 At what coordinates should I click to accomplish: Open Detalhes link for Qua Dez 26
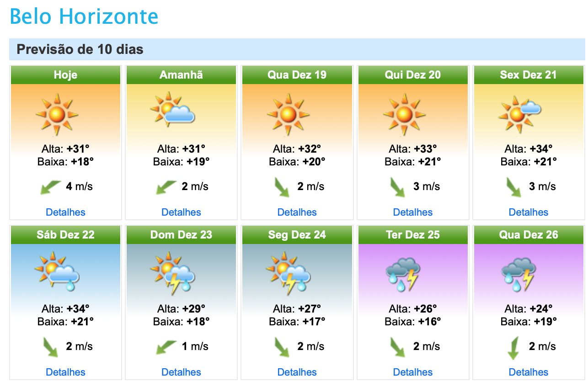point(529,372)
